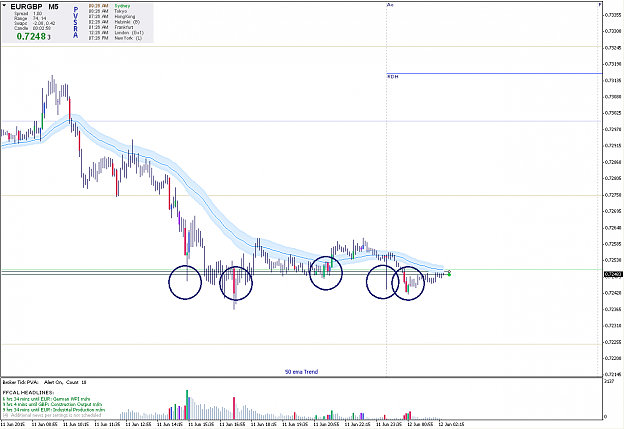The height and width of the screenshot is (429, 625).
Task: Click the EURGBP M5 symbol title
Action: [x=34, y=7]
